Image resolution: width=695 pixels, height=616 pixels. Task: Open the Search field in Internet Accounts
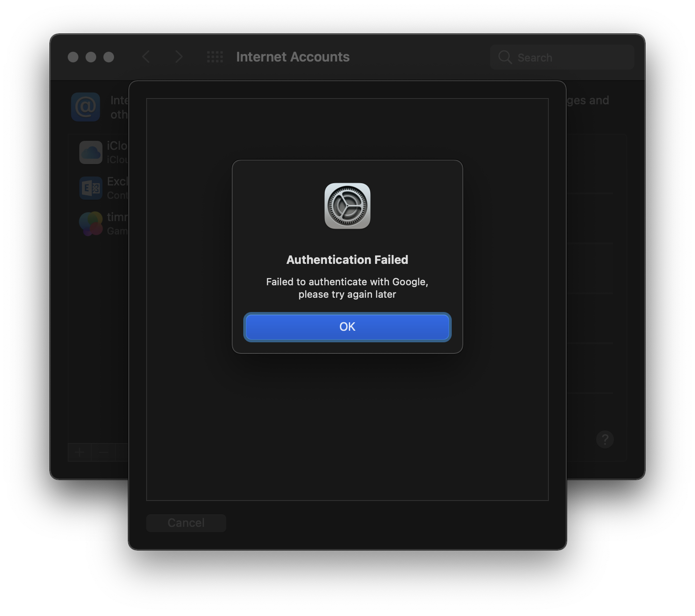[562, 57]
